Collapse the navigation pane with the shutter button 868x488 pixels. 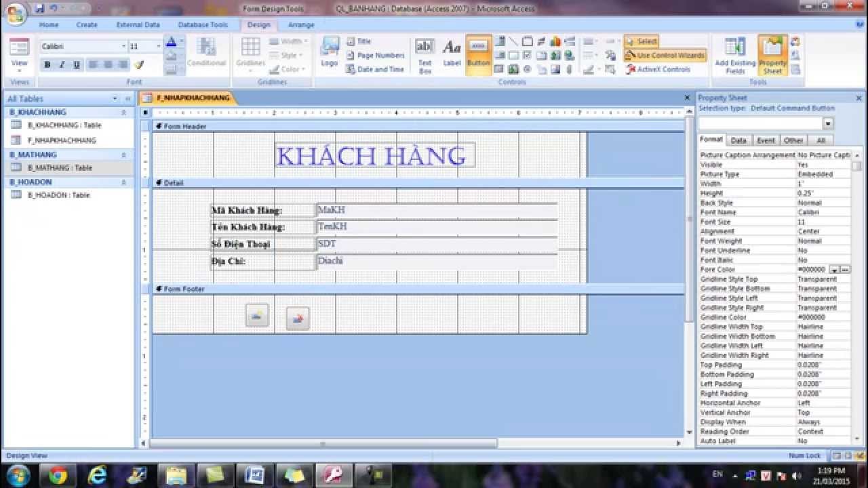tap(127, 99)
